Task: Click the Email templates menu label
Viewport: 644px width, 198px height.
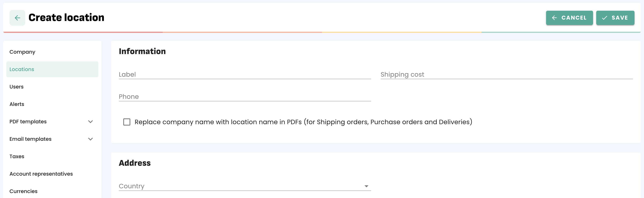Action: [30, 139]
